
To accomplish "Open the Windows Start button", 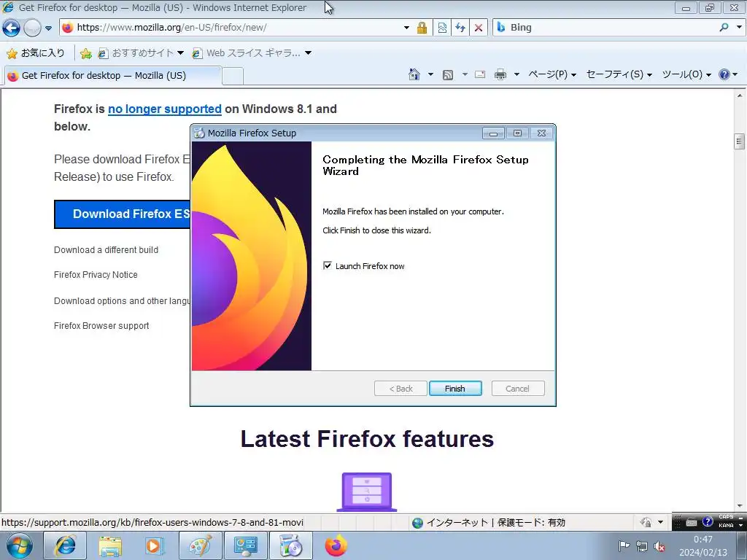I will pos(19,545).
